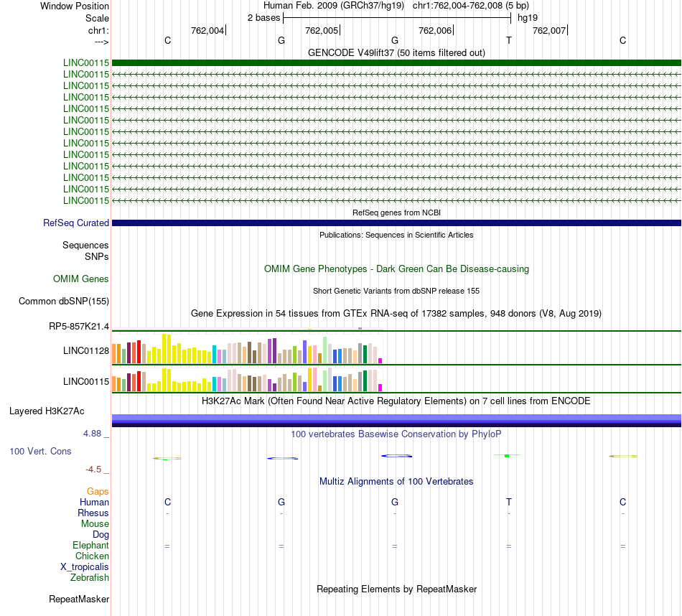
Task: Click the 762,005 ruler coordinate
Action: (x=322, y=30)
